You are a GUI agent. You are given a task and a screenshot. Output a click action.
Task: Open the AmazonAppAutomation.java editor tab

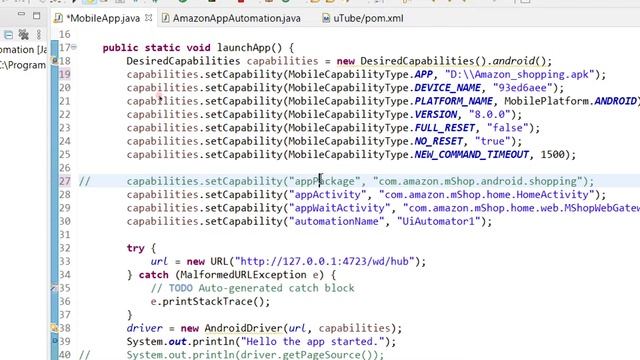pos(236,18)
